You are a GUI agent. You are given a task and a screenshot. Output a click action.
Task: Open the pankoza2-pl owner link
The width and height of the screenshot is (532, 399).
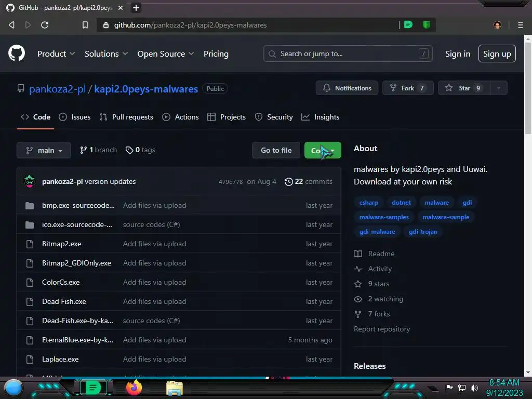(x=57, y=89)
